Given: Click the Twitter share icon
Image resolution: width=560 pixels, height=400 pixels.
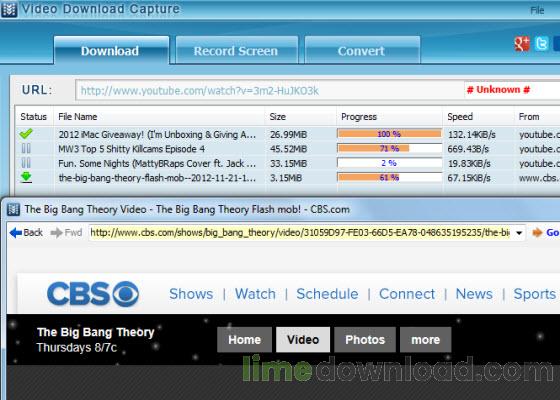Looking at the screenshot, I should [541, 44].
